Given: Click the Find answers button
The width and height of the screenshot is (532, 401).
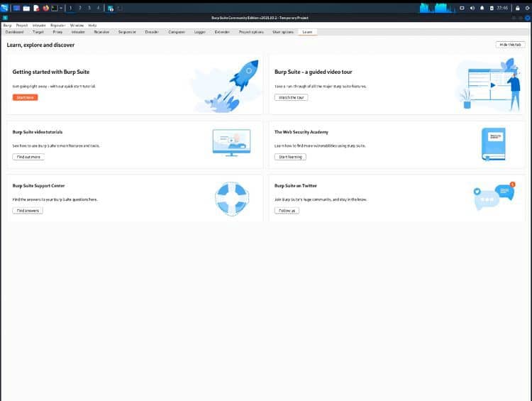Looking at the screenshot, I should click(28, 211).
